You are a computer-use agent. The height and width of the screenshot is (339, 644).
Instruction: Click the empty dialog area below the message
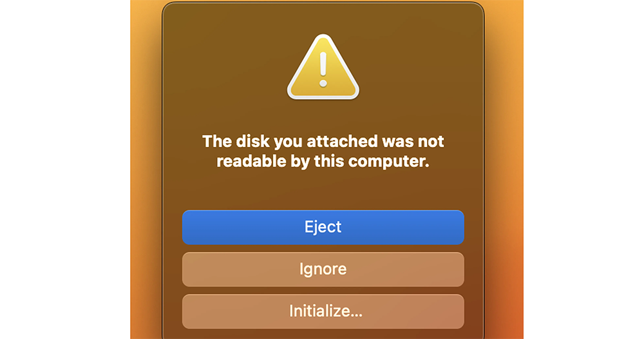tap(323, 190)
